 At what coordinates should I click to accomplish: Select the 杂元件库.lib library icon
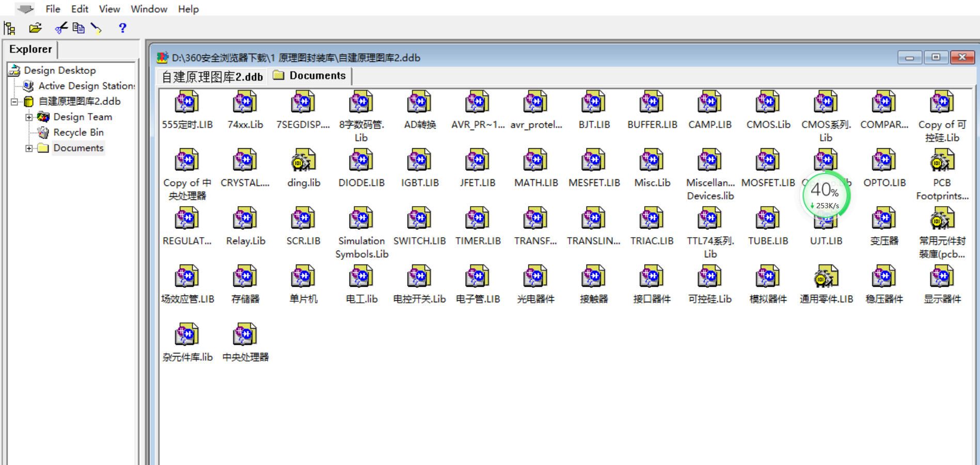(x=187, y=335)
